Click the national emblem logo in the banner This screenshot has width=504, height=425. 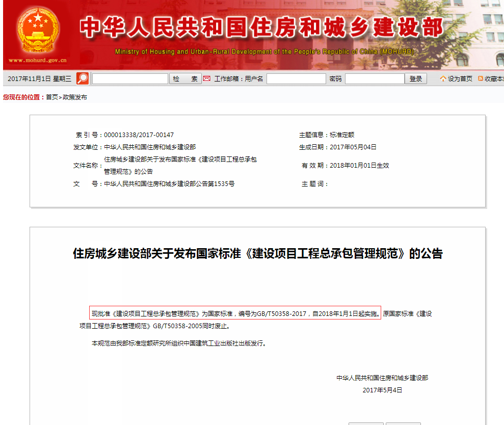tap(38, 30)
